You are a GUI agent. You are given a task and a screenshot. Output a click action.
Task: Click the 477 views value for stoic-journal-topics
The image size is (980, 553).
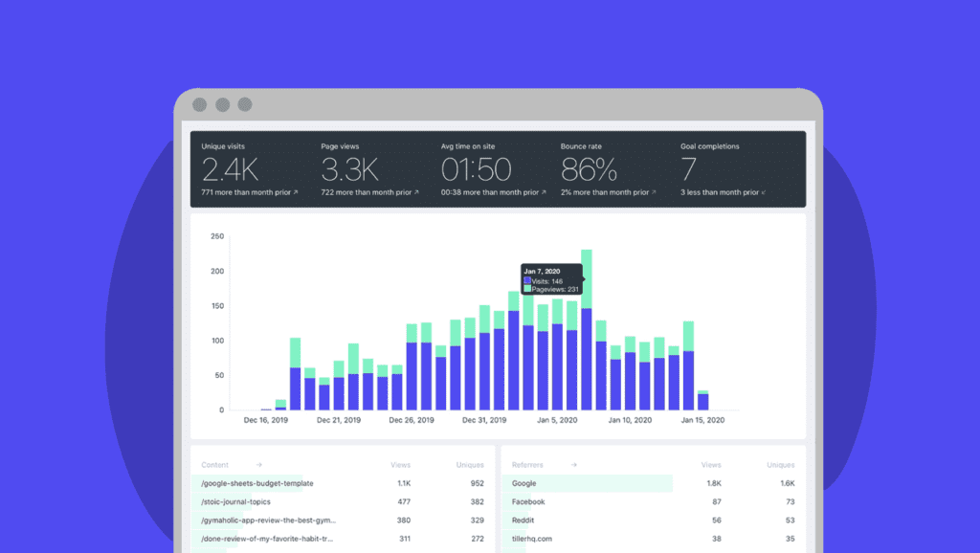click(404, 501)
